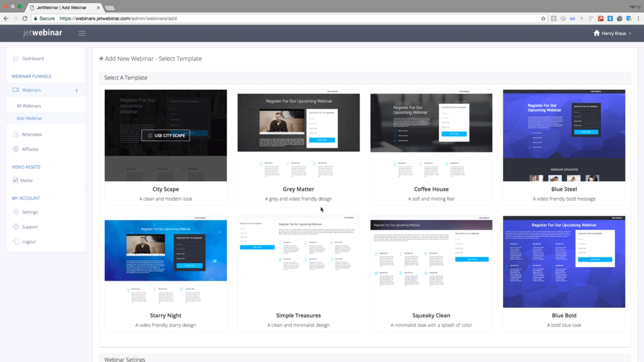
Task: Choose the Grey Matter template thumbnail
Action: pos(298,135)
